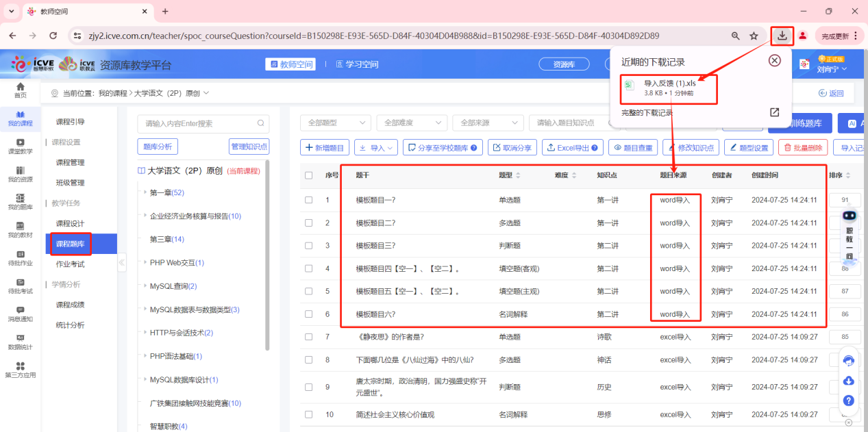Click the 批量删除 button
The width and height of the screenshot is (868, 432).
click(x=803, y=147)
